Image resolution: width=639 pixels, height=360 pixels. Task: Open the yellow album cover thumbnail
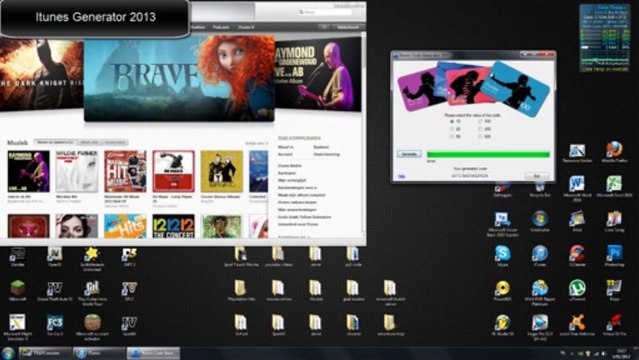coord(222,171)
